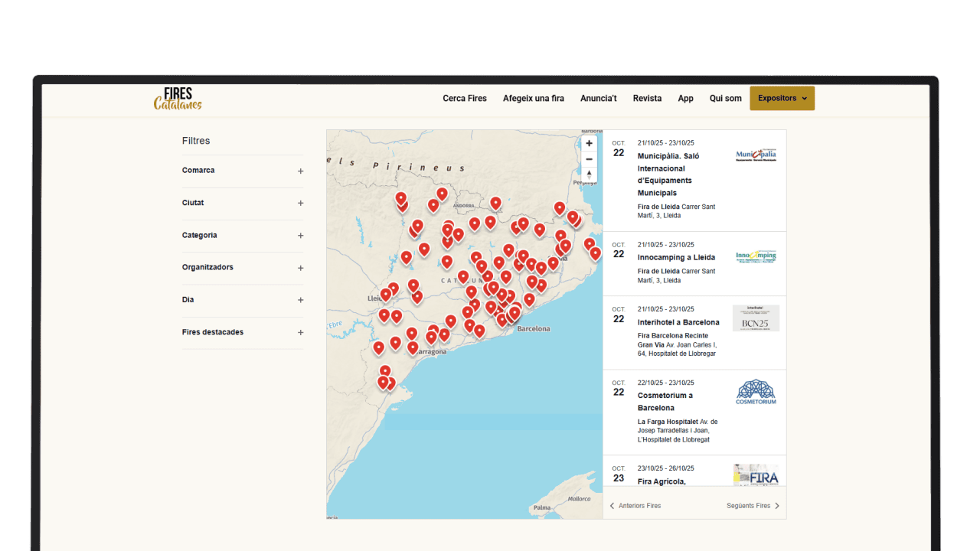Expand the Categoria filter

tap(300, 236)
